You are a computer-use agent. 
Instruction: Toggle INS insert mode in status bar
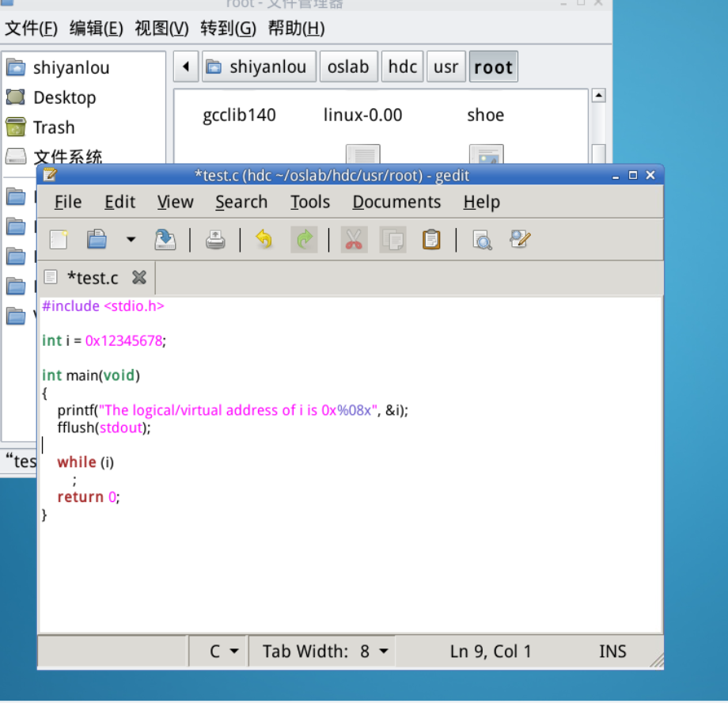click(x=612, y=652)
